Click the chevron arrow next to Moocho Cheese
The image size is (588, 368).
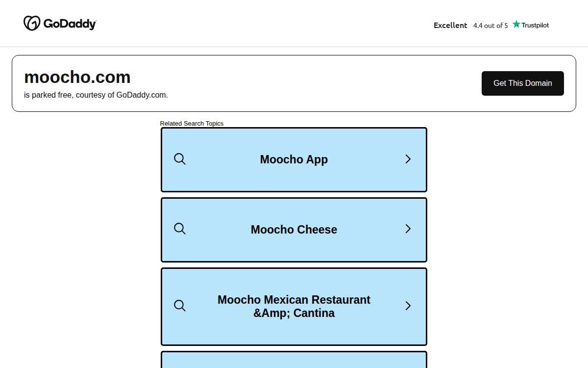pos(408,229)
